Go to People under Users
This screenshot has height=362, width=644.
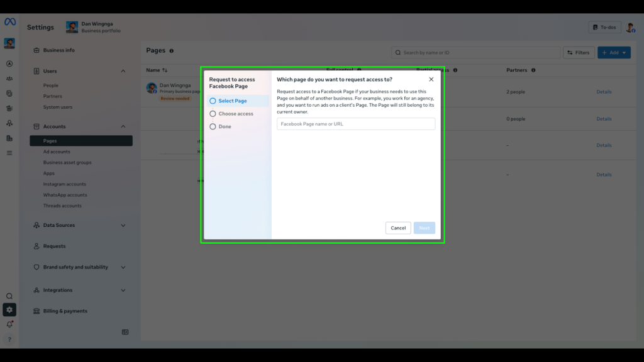51,85
